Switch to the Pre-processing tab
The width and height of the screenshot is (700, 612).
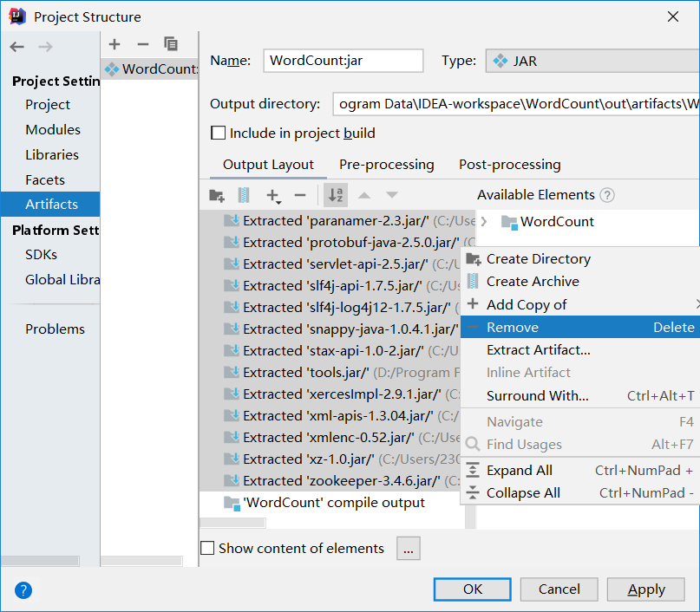tap(386, 165)
